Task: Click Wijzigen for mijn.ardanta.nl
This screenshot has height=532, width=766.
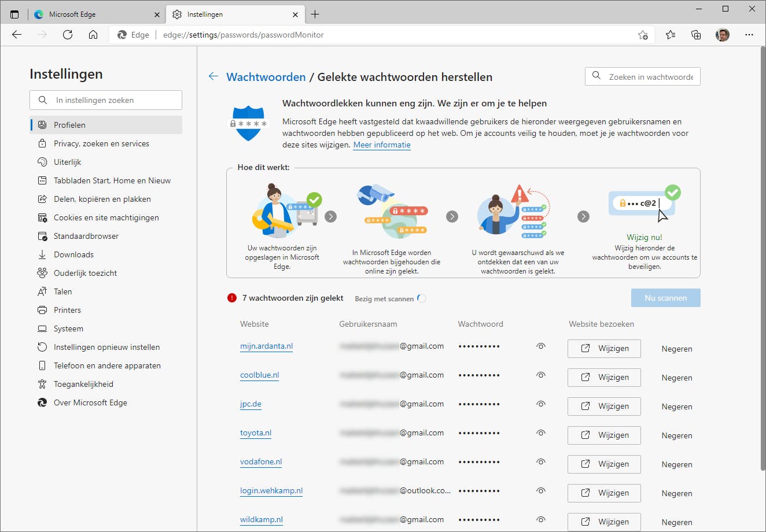Action: 604,349
